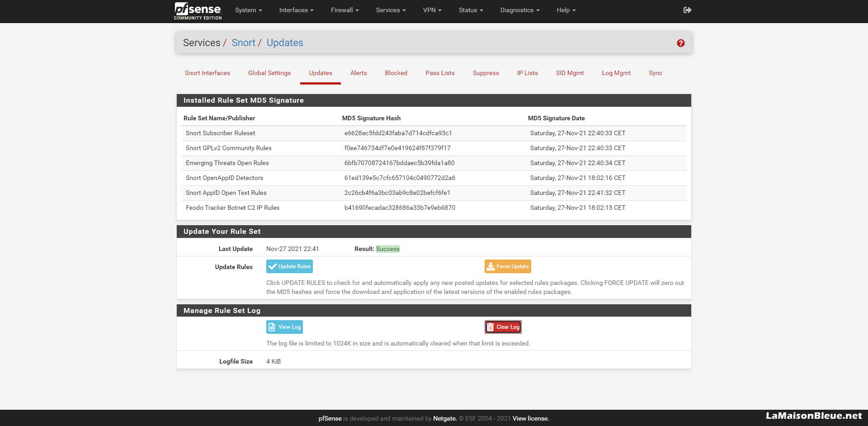Open the Diagnostics dropdown menu
This screenshot has height=426, width=868.
[520, 10]
